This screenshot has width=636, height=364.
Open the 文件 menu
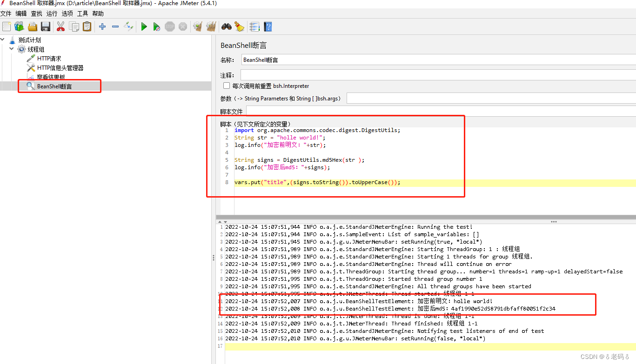[6, 13]
